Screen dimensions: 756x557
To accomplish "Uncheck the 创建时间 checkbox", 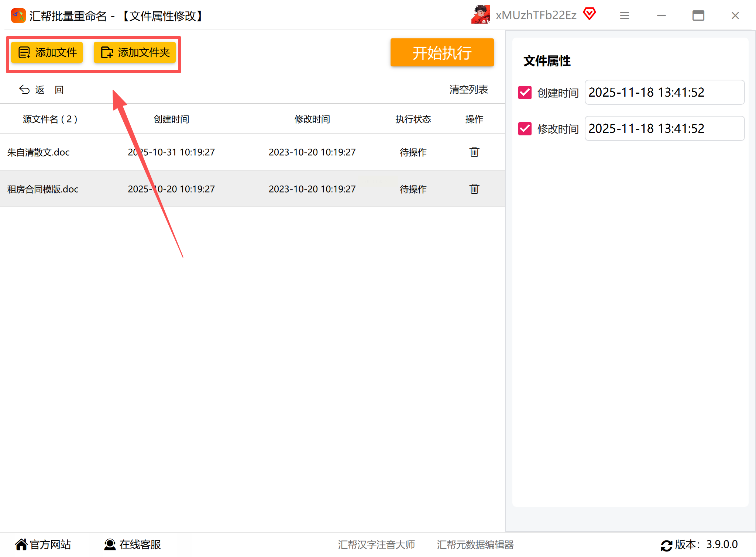I will pos(525,93).
